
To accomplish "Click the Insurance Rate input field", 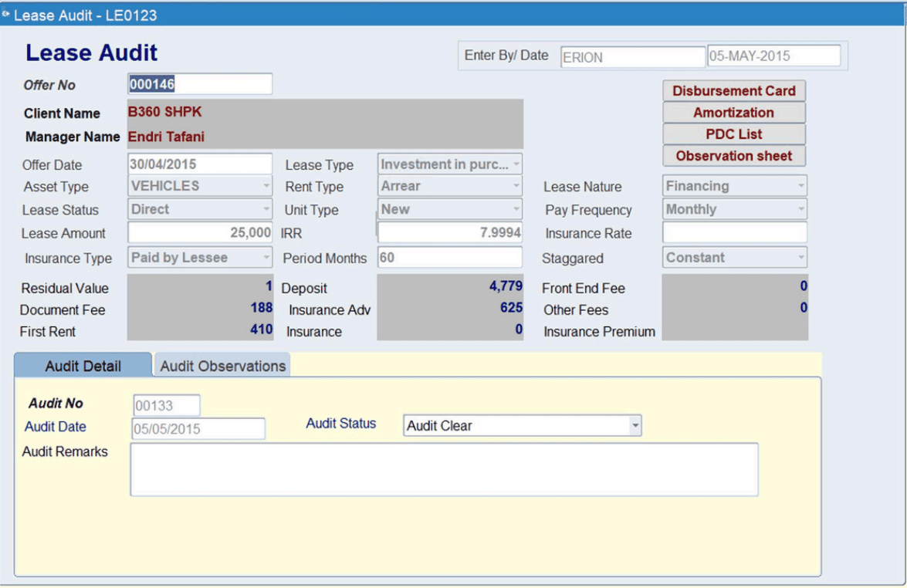I will tap(733, 233).
